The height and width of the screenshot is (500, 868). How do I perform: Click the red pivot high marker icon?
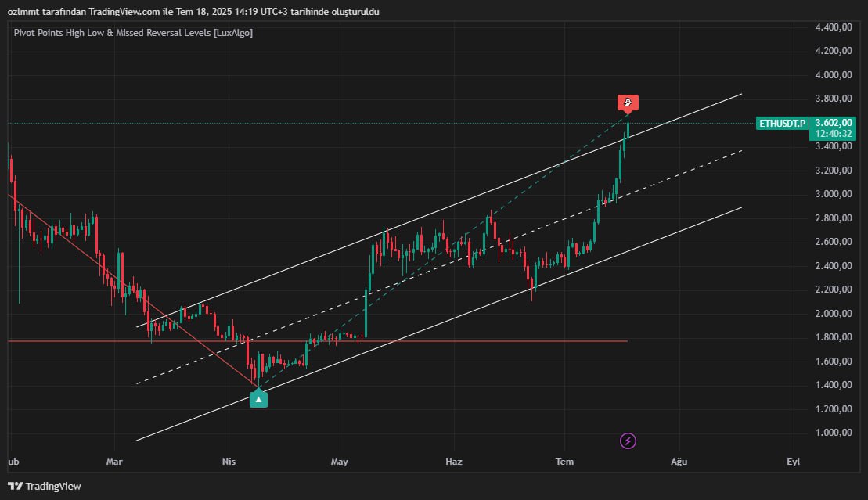(628, 103)
